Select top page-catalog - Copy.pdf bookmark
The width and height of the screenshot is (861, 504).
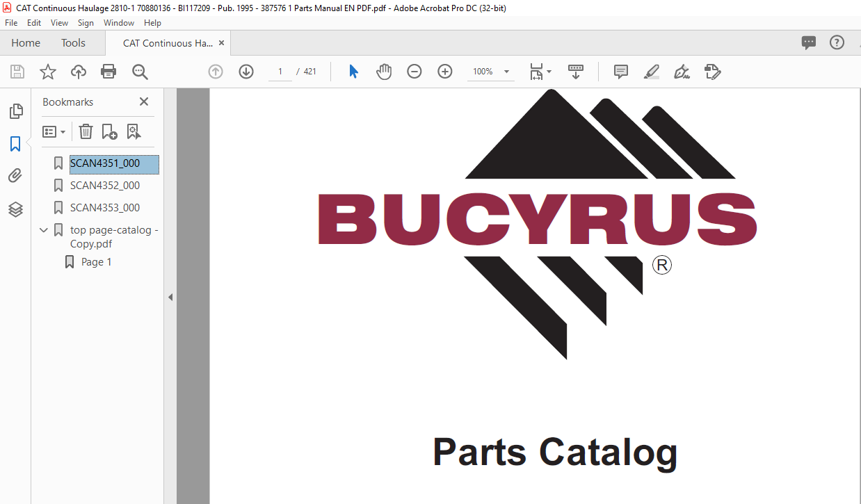114,237
